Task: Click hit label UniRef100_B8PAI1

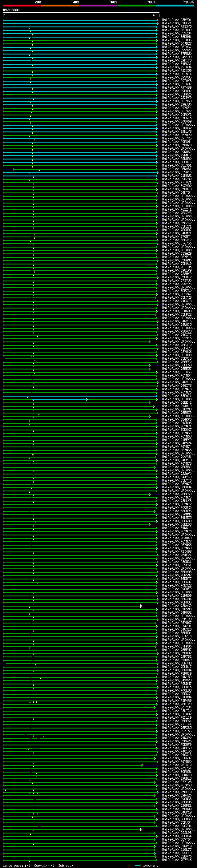Action: pyautogui.click(x=177, y=396)
